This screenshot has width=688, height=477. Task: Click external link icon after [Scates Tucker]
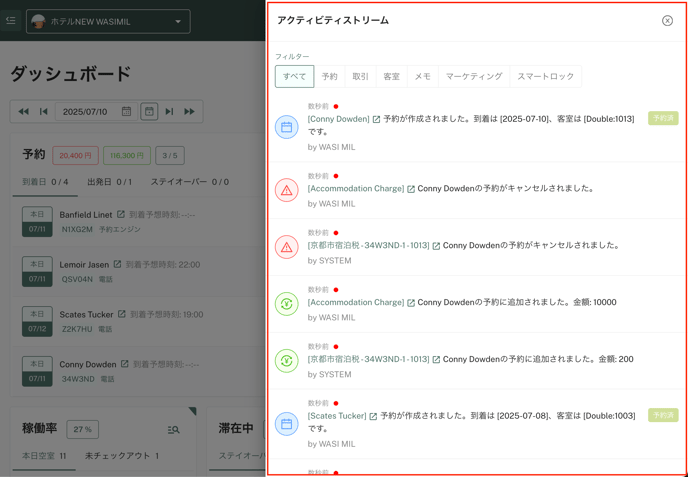(x=373, y=416)
